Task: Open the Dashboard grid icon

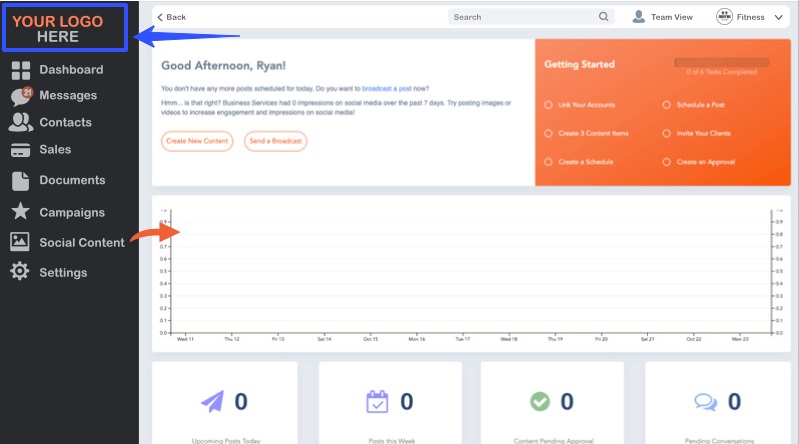Action: 20,70
